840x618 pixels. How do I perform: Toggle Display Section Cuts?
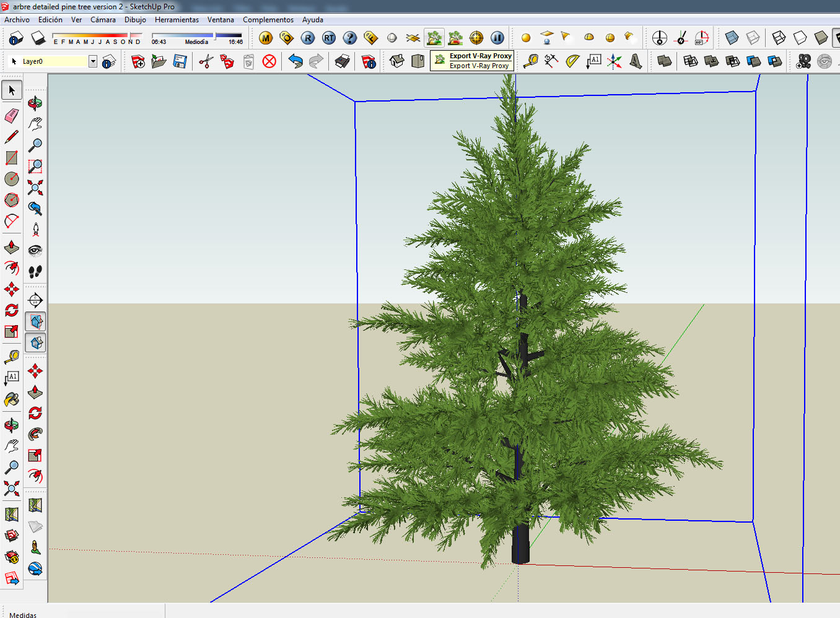click(x=35, y=342)
